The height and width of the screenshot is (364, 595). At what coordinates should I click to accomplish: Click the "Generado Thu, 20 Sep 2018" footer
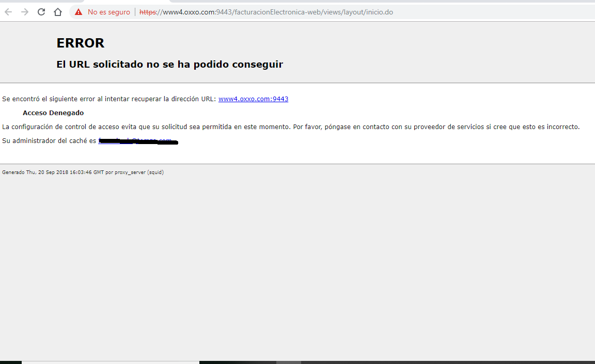[x=52, y=172]
